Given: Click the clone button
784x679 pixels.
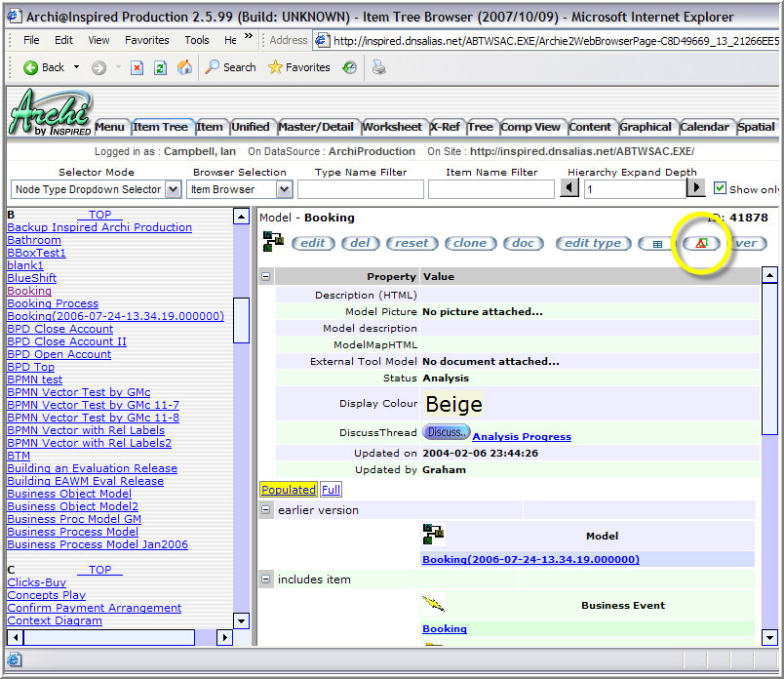Looking at the screenshot, I should (x=471, y=243).
